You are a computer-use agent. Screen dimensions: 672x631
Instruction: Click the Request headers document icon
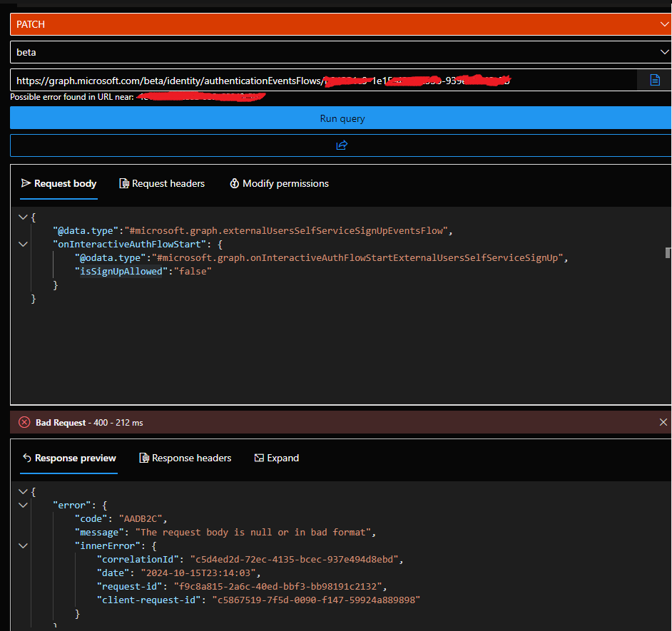(124, 183)
